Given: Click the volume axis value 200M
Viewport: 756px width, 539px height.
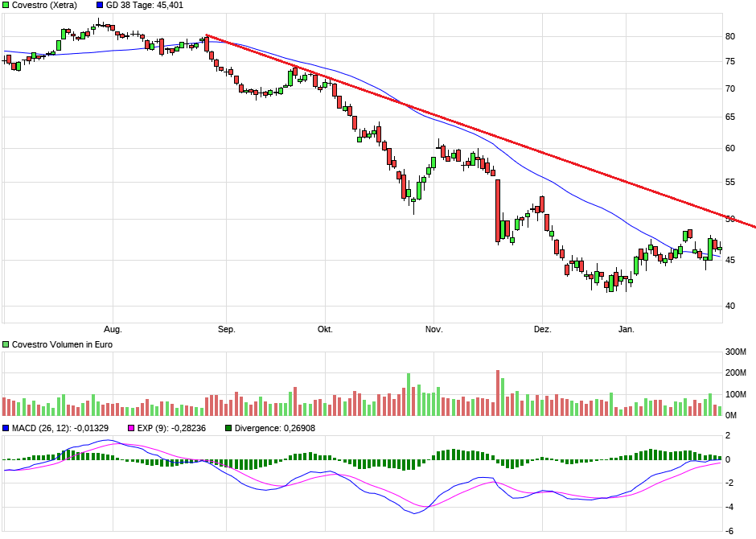Looking at the screenshot, I should (736, 373).
